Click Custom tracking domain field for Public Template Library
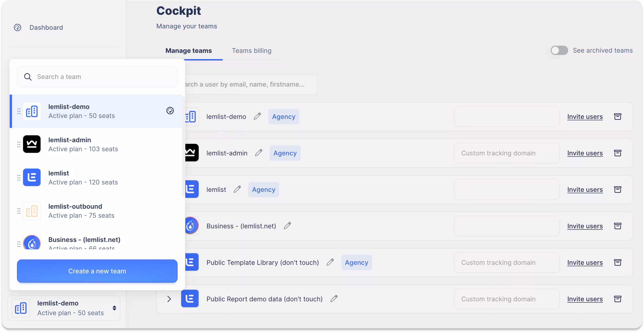Viewport: 644px width, 332px height. click(506, 263)
